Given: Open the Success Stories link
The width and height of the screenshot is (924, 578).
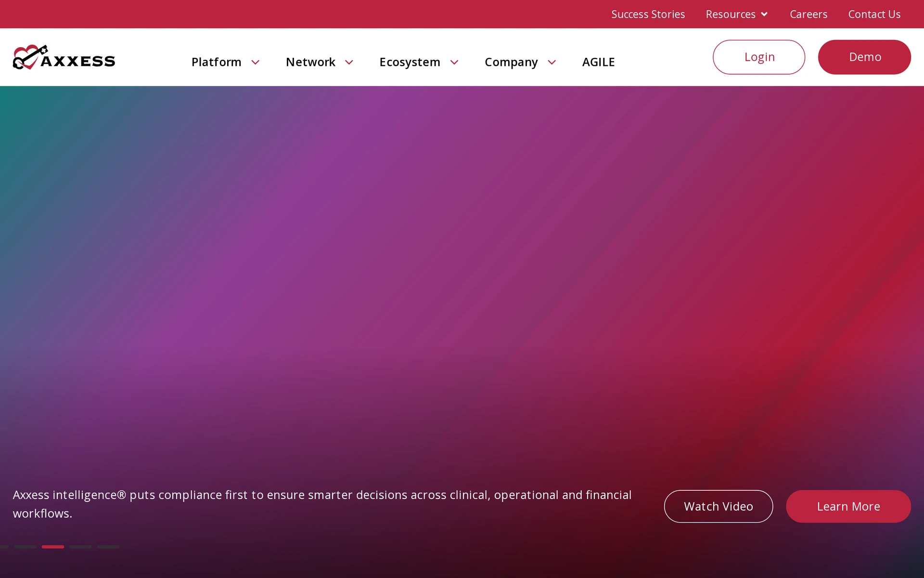Looking at the screenshot, I should (x=648, y=14).
